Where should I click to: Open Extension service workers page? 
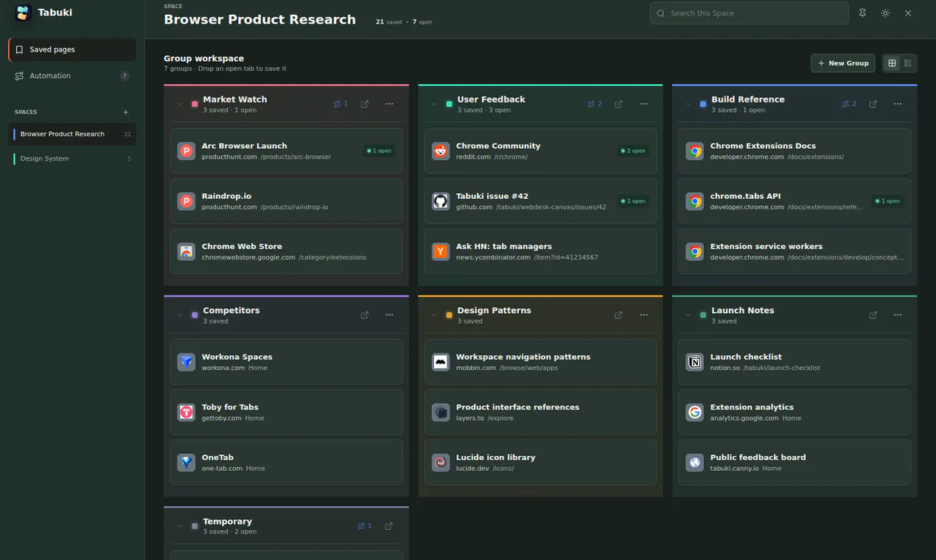794,251
